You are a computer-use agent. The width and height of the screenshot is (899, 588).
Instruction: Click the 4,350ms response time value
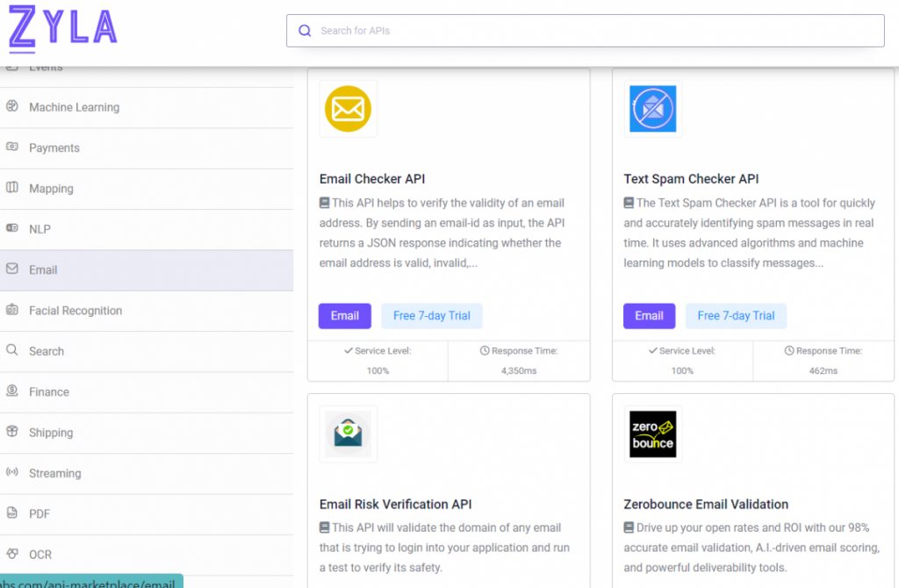coord(519,371)
